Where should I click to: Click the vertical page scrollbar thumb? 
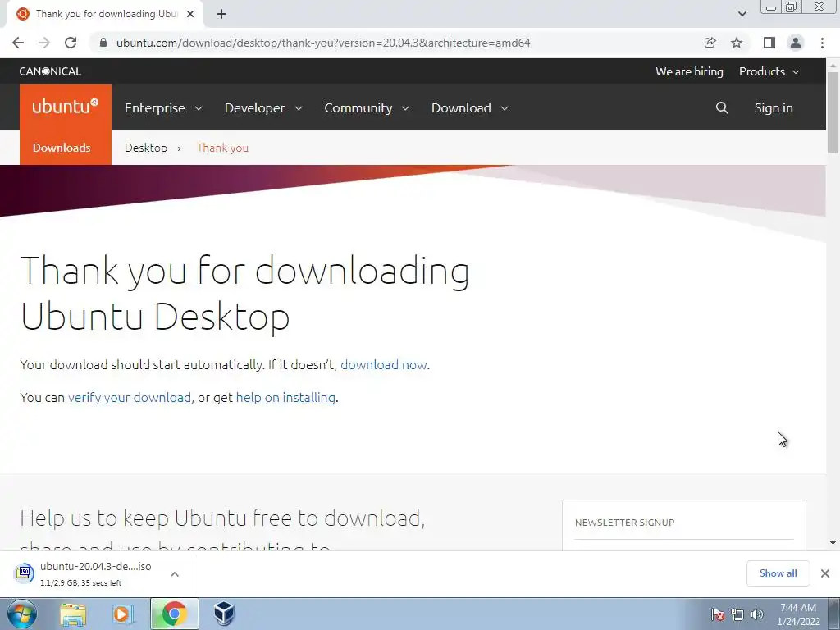point(833,112)
